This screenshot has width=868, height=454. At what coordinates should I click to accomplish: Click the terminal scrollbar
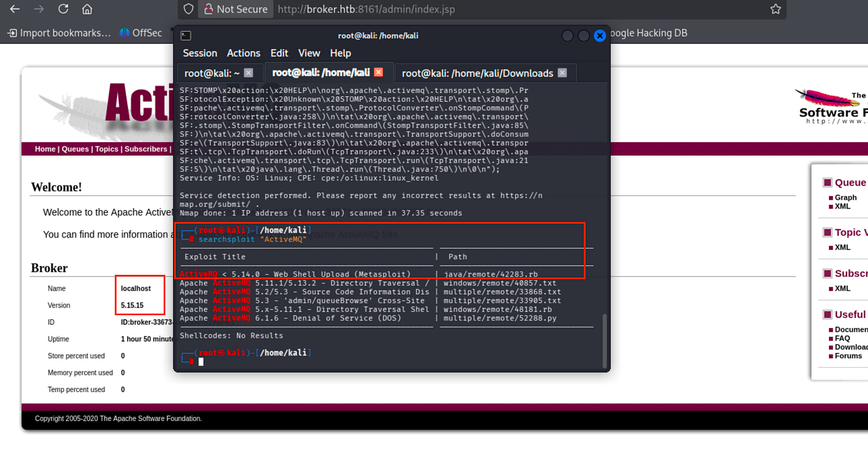pos(604,340)
